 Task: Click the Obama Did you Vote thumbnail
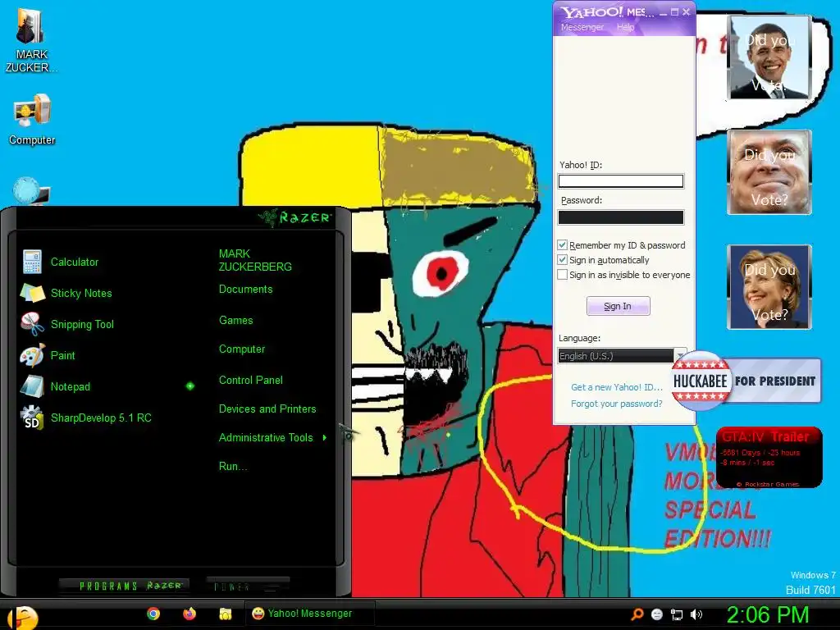coord(769,57)
